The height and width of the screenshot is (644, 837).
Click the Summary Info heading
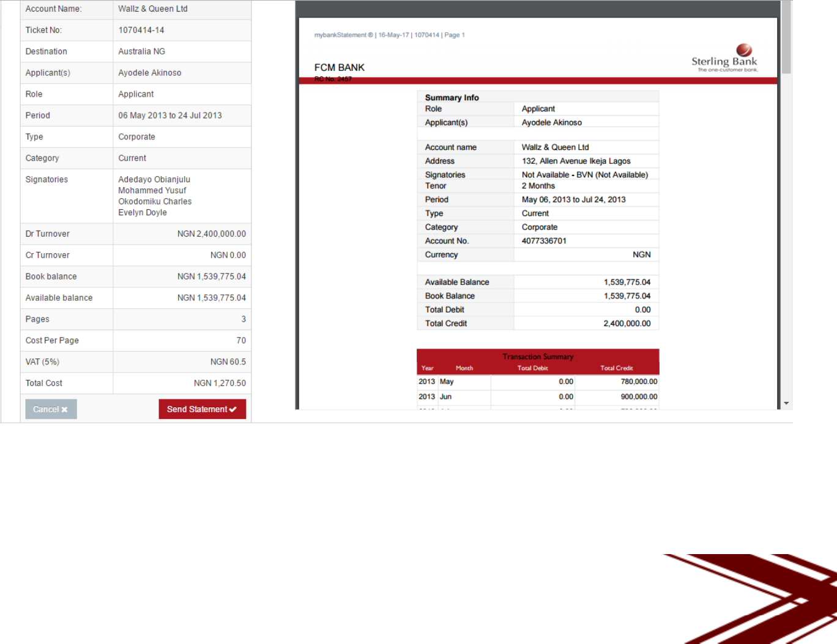pyautogui.click(x=452, y=98)
